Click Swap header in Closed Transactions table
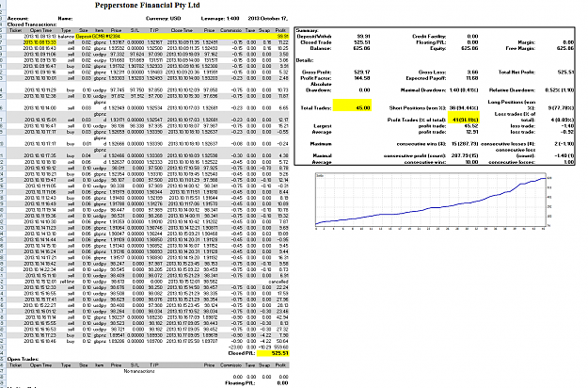 264,30
